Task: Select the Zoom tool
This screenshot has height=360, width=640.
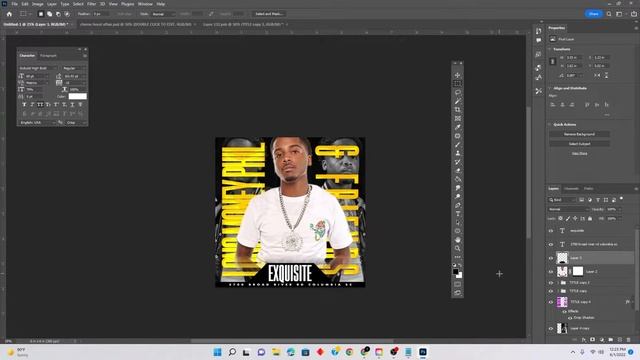Action: coord(458,248)
